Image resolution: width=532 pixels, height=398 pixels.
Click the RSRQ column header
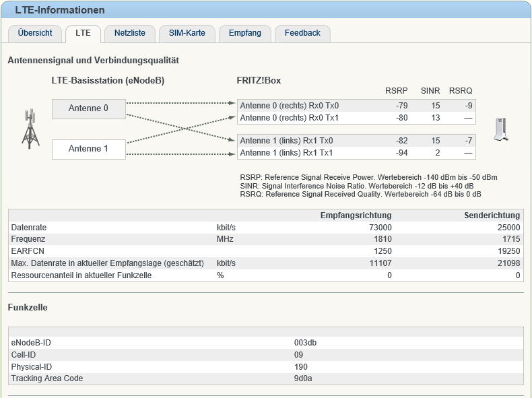coord(461,91)
